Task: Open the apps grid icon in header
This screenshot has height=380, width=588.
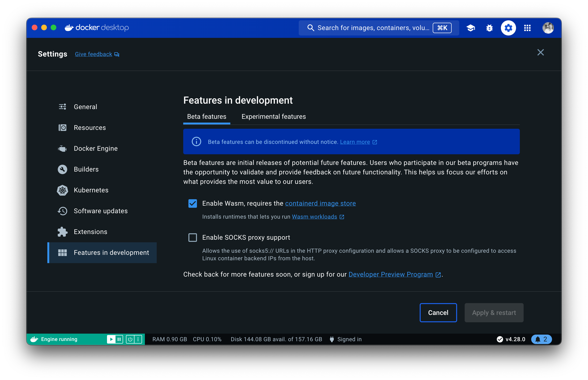Action: point(527,28)
